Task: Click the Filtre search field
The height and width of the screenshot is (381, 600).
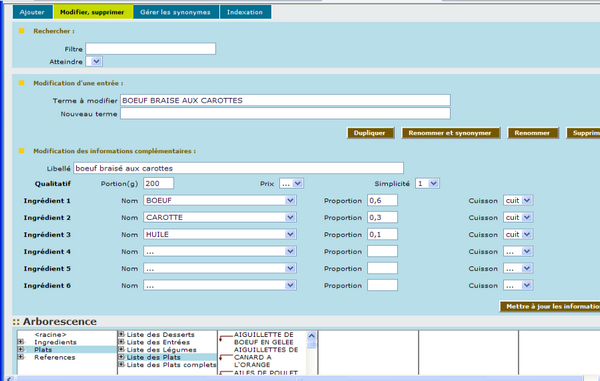Action: click(151, 49)
